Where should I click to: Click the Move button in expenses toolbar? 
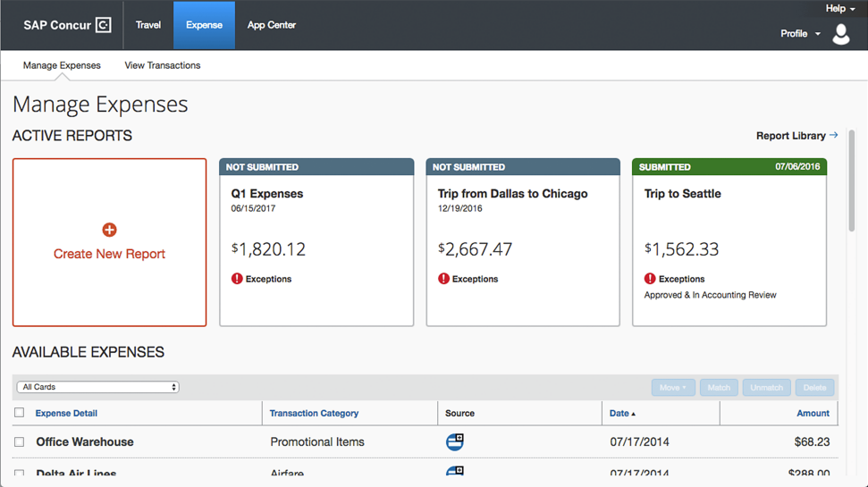(x=672, y=388)
